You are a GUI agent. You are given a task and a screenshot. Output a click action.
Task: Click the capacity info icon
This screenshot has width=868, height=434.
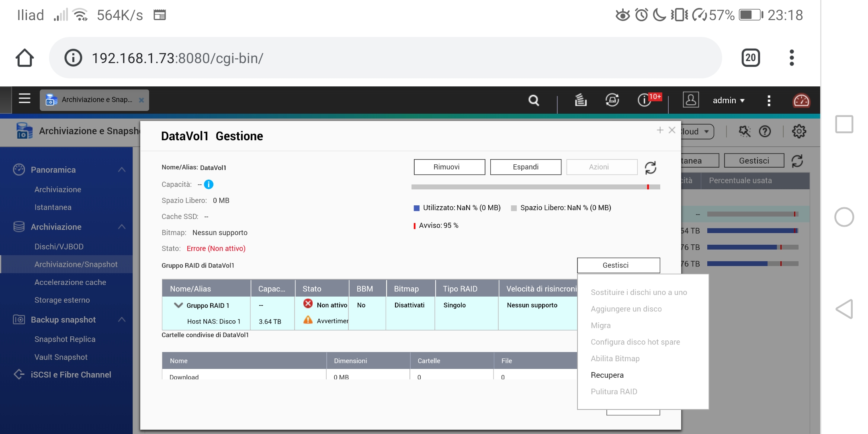click(209, 184)
